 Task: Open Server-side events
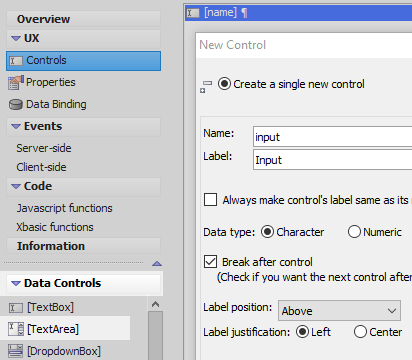[44, 148]
